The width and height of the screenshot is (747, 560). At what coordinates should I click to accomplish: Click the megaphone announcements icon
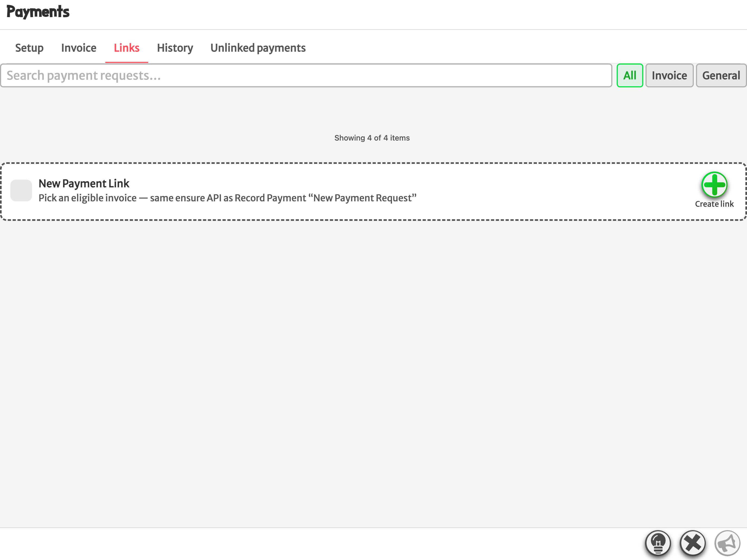click(727, 543)
